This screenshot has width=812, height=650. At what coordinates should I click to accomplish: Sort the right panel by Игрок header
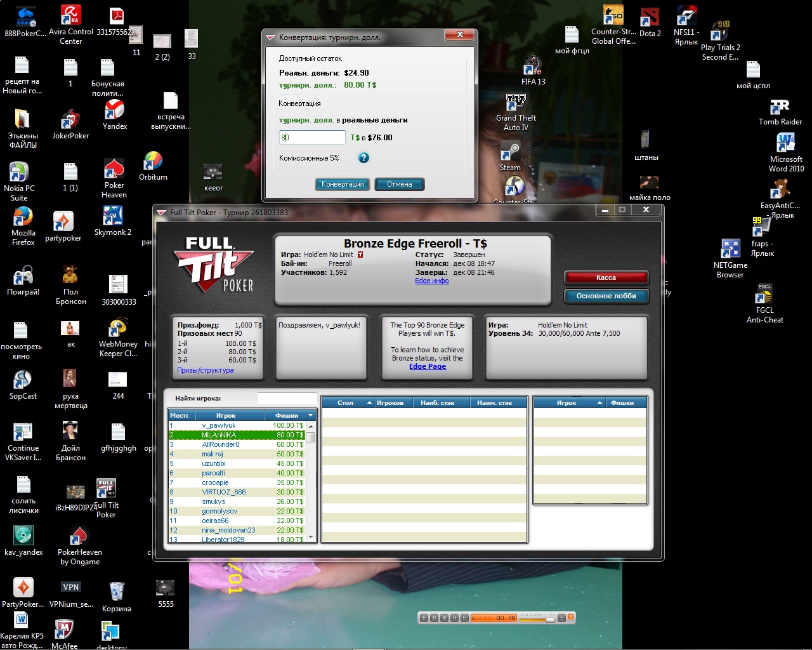click(x=569, y=402)
